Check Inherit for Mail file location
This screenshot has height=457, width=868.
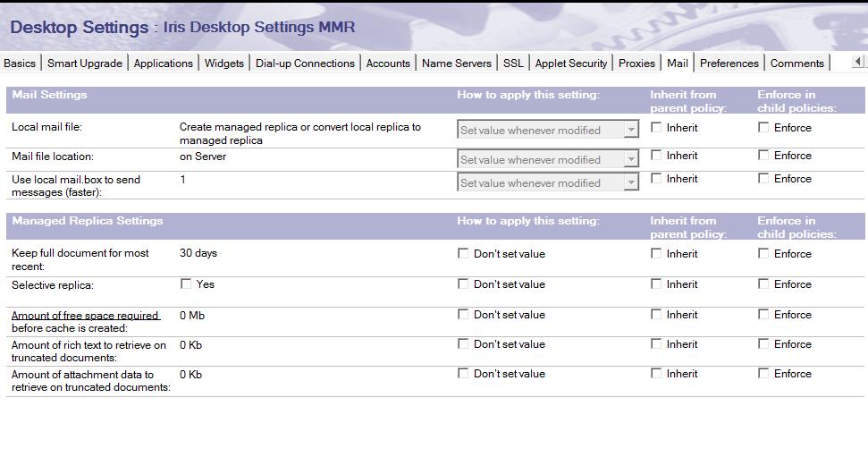click(656, 155)
